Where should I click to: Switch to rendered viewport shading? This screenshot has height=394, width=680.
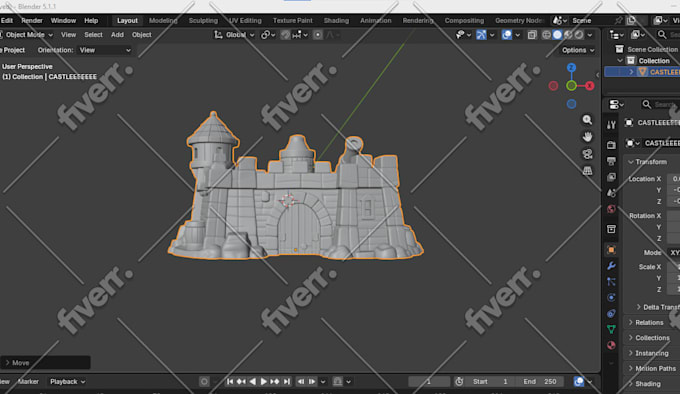click(x=579, y=35)
